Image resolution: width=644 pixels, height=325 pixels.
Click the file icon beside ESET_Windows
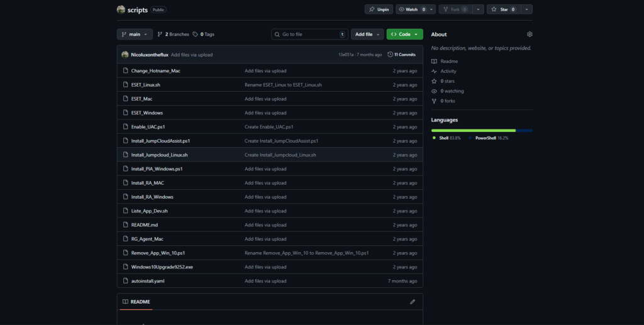click(x=126, y=113)
